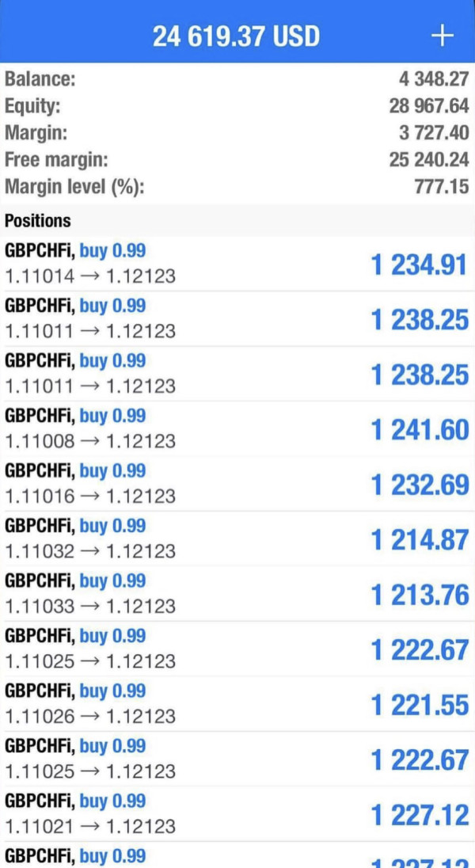Select the Balance label
475x868 pixels.
pos(40,79)
